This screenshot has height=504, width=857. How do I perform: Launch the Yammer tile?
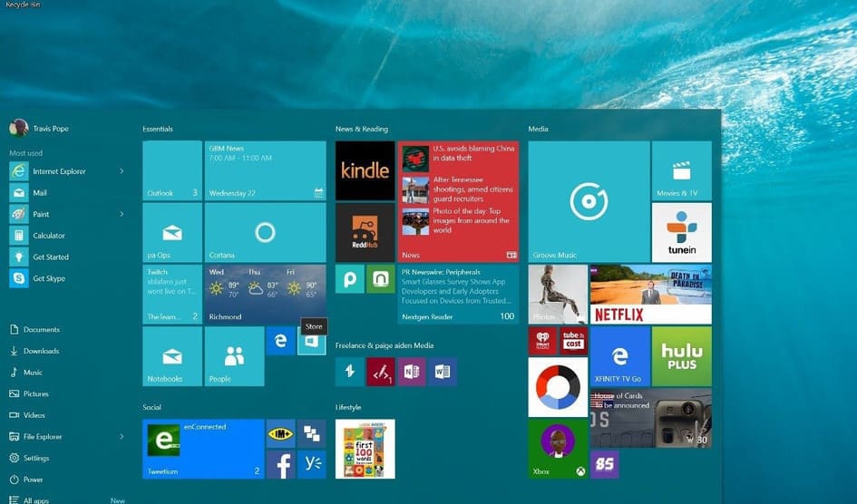tap(312, 464)
